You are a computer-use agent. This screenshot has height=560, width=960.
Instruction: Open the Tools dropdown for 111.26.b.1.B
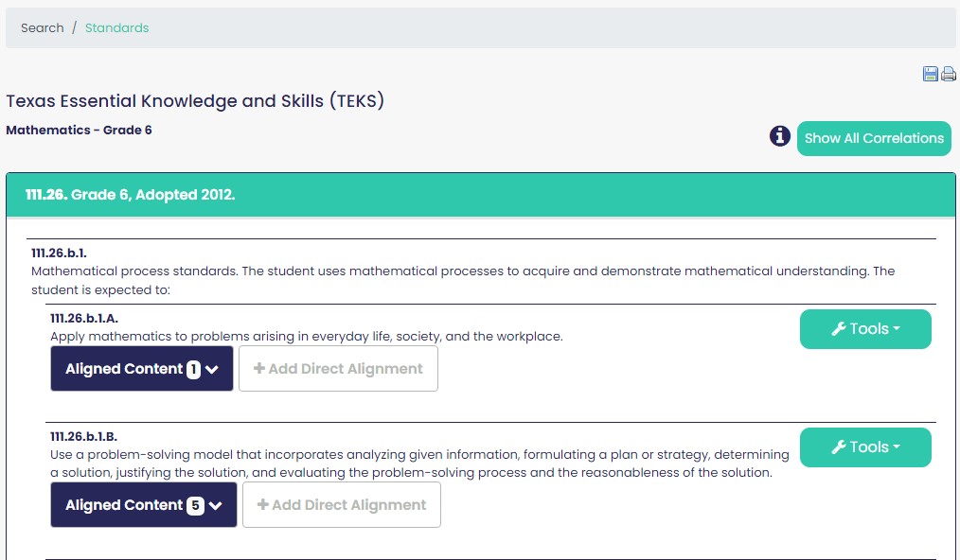click(x=865, y=447)
